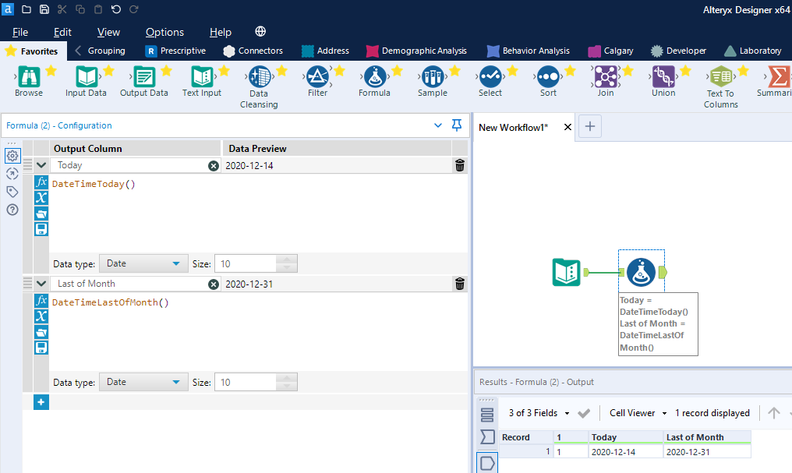The width and height of the screenshot is (792, 473).
Task: Click into the DateTimeLastOfMonth() expression editor
Action: click(x=258, y=331)
